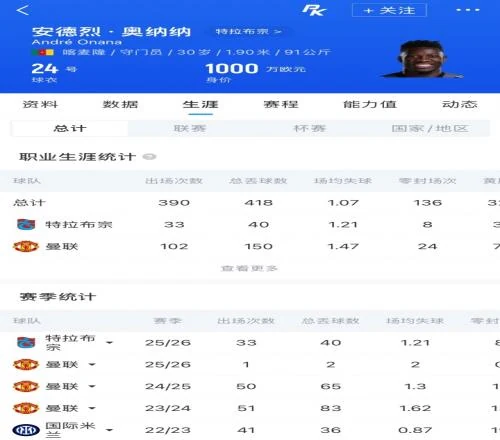Open the PK comparison icon
This screenshot has height=440, width=500.
click(x=314, y=10)
